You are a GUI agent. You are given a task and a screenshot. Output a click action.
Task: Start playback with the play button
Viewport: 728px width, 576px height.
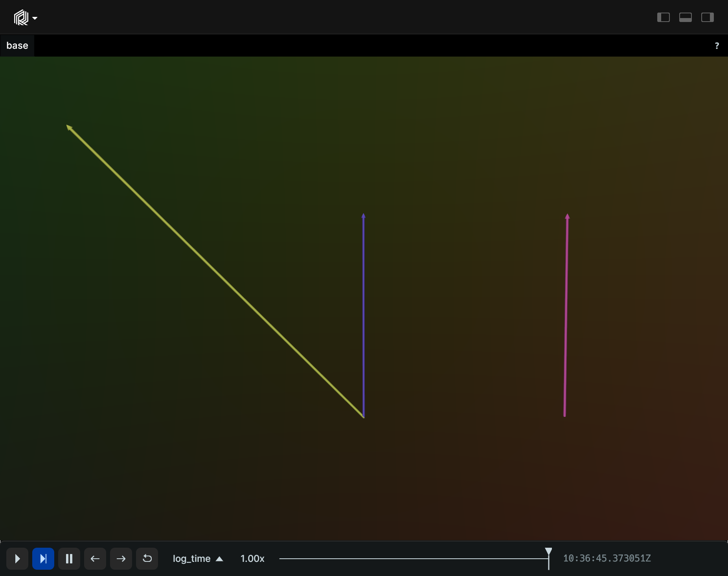(17, 558)
